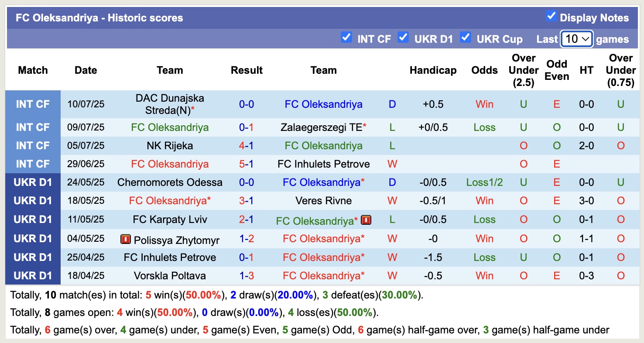Click the red card icon beside Polissya Zhytomyr
644x343 pixels.
coord(126,239)
